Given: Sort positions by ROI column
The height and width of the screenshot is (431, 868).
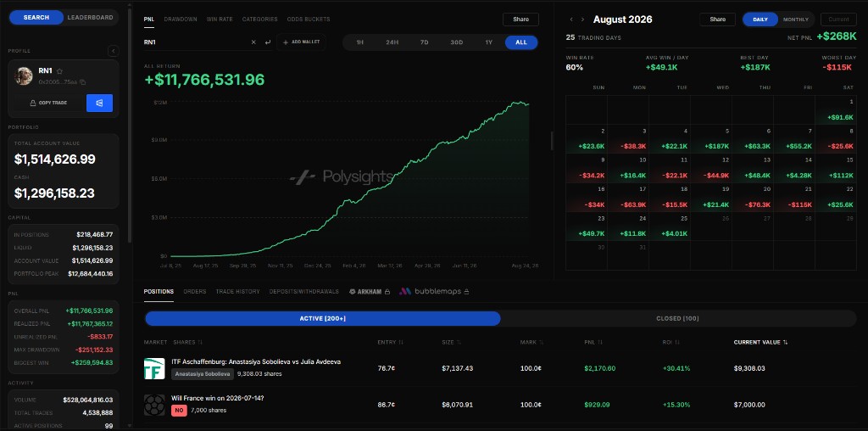Looking at the screenshot, I should 671,343.
